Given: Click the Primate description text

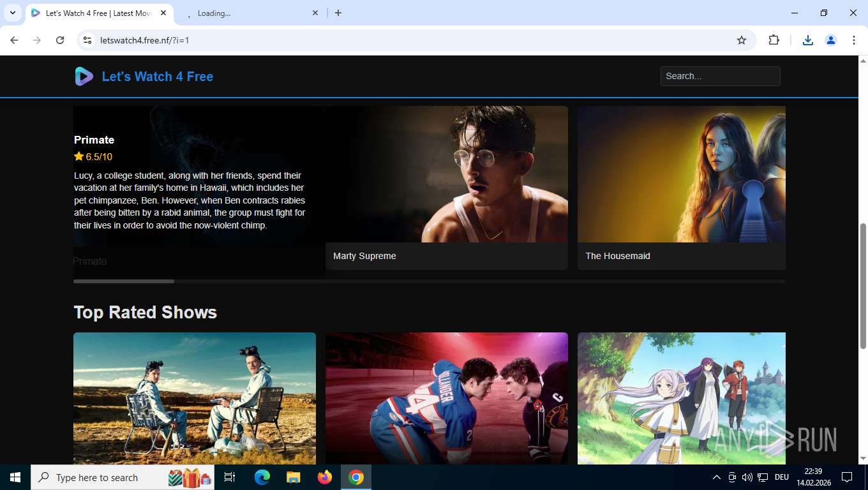Looking at the screenshot, I should (x=190, y=200).
